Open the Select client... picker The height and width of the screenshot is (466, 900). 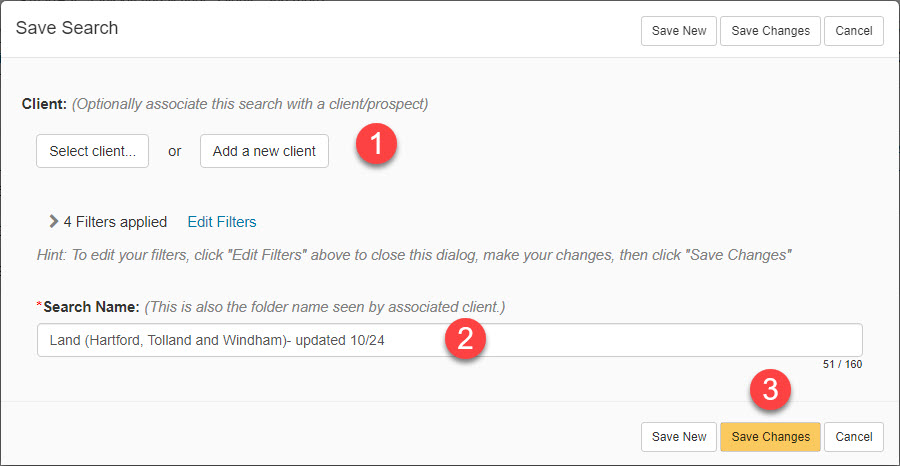coord(92,151)
